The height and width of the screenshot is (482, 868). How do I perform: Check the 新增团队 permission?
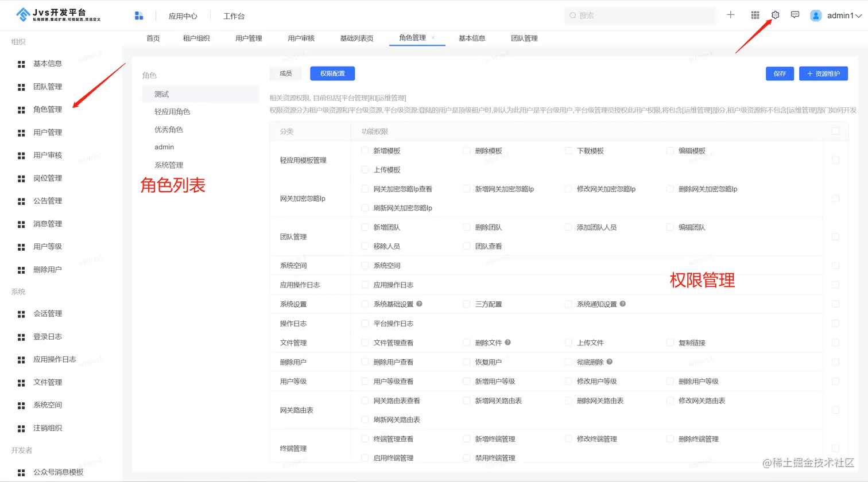pyautogui.click(x=365, y=227)
